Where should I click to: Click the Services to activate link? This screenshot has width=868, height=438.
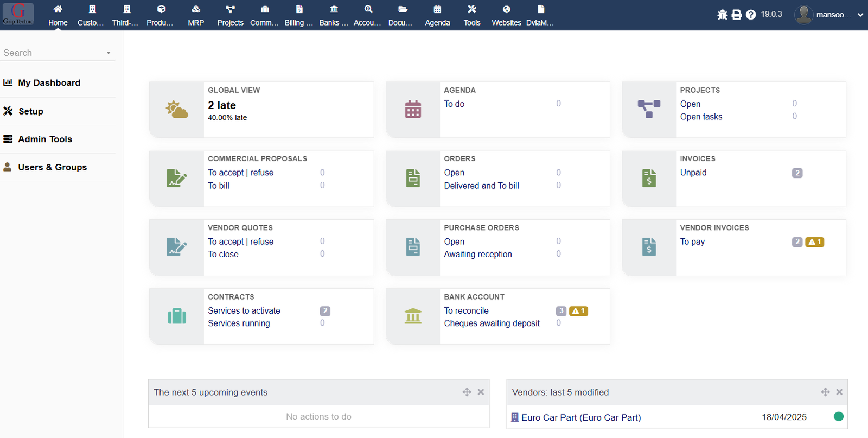244,310
